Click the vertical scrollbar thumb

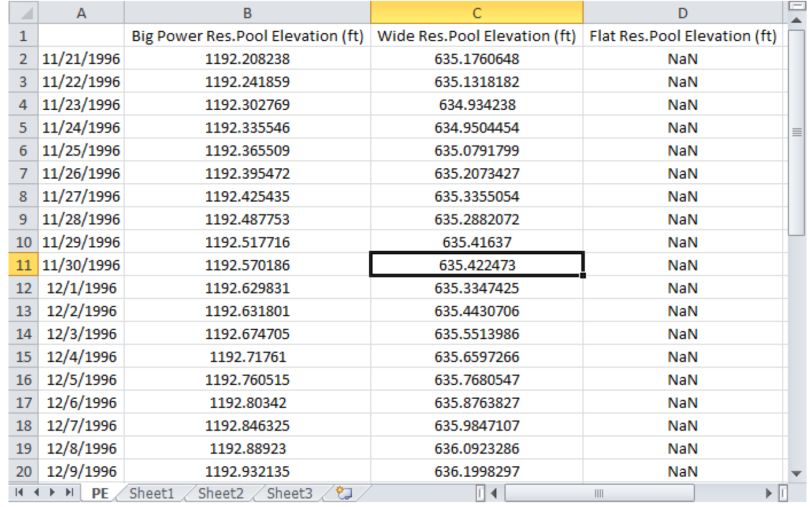point(796,132)
